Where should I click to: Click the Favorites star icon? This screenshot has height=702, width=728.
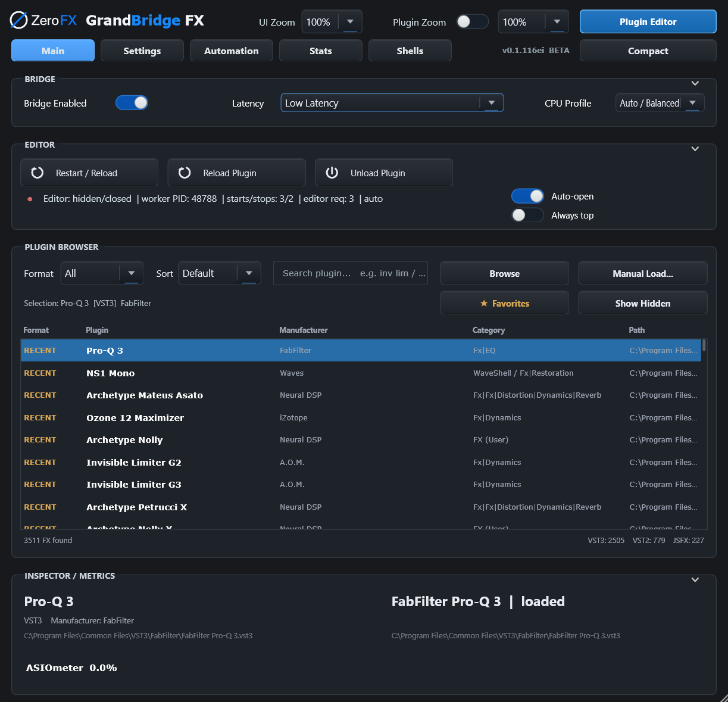(x=484, y=304)
